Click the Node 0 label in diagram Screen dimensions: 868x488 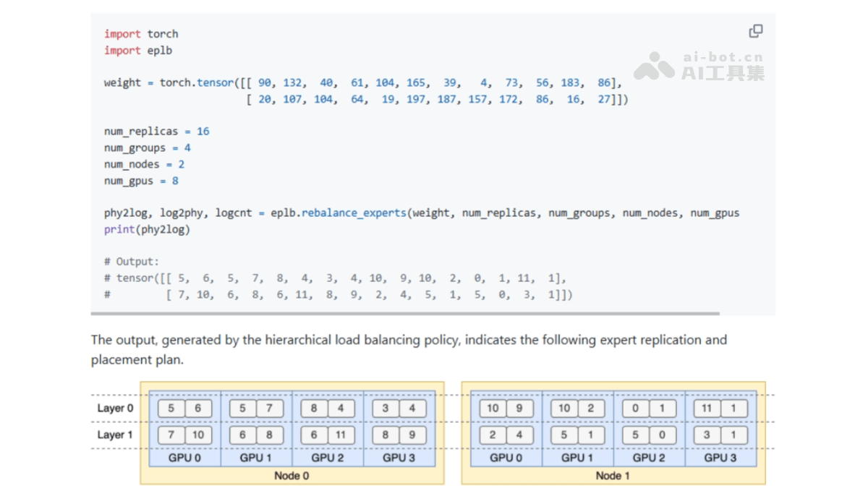point(292,475)
